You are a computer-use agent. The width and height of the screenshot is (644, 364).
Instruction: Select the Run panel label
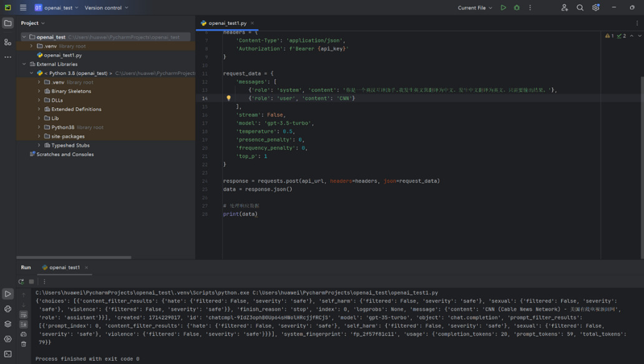point(26,267)
